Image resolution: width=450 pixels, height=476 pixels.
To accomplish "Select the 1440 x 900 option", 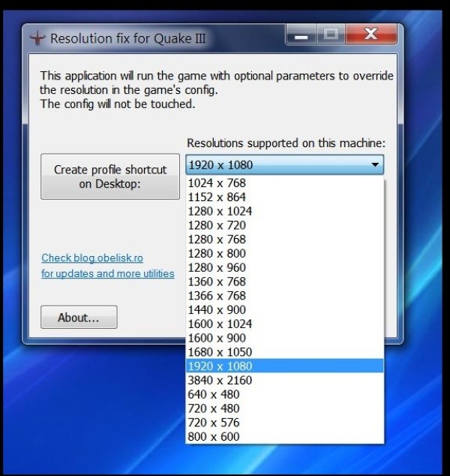I will point(284,309).
